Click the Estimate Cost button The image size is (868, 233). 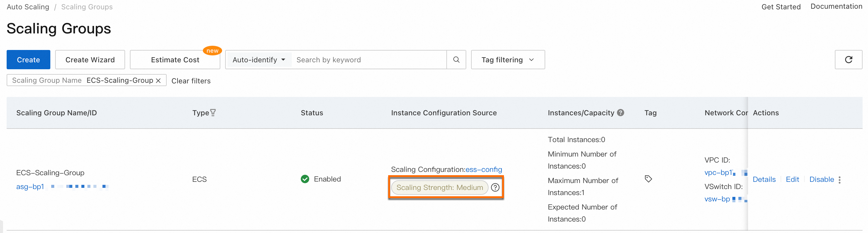[x=175, y=60]
